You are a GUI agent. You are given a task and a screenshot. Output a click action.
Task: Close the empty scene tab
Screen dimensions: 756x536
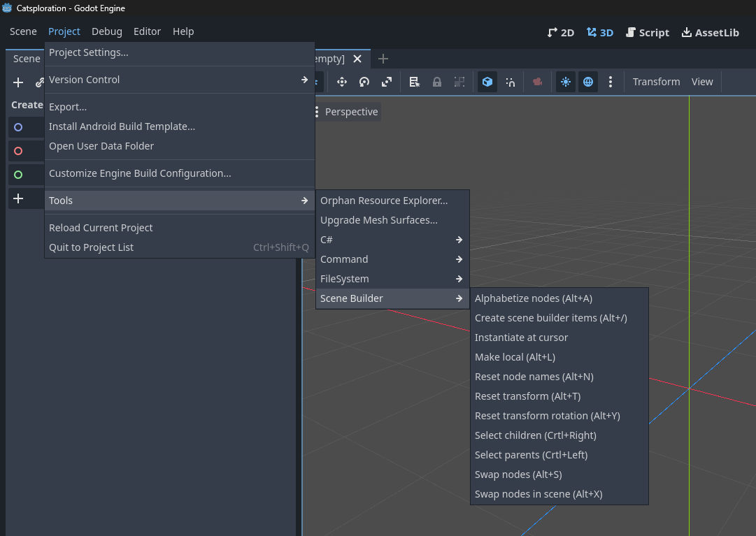pos(357,59)
